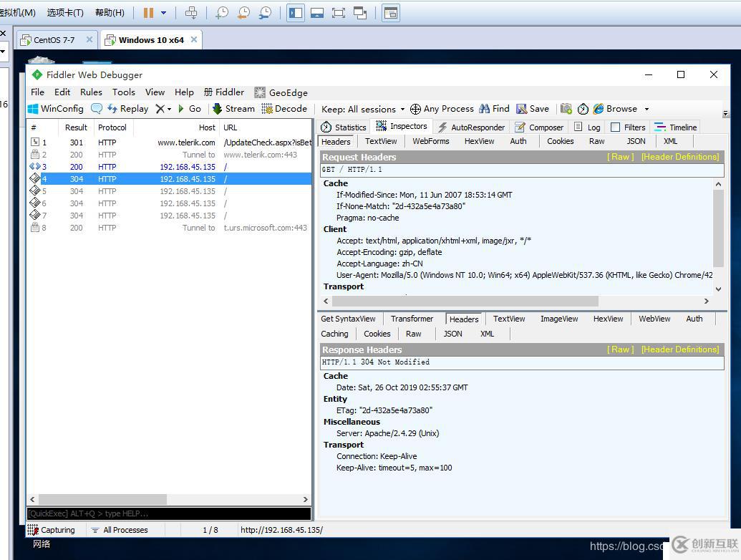This screenshot has width=741, height=560.
Task: Click the Go resume button
Action: 190,109
